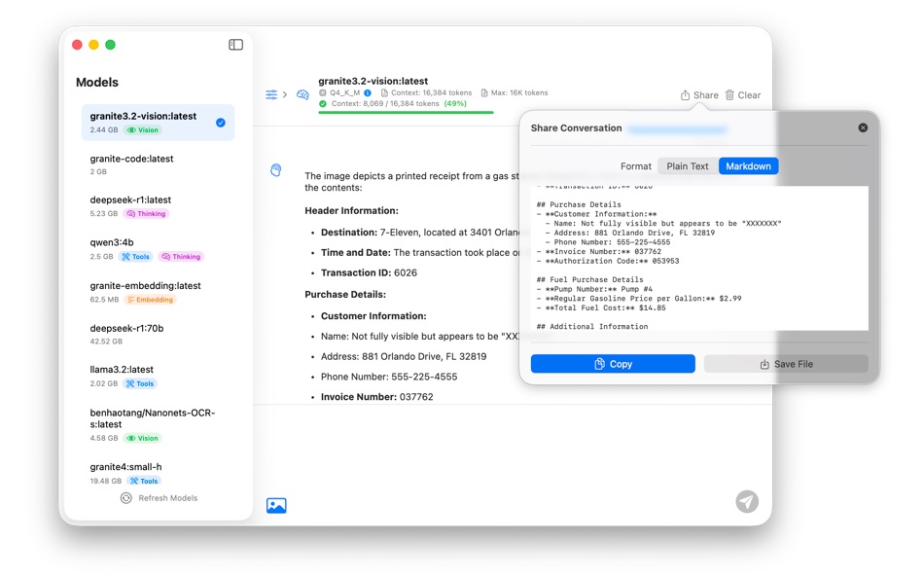The height and width of the screenshot is (578, 924).
Task: Open the image attachment picker
Action: tap(276, 504)
